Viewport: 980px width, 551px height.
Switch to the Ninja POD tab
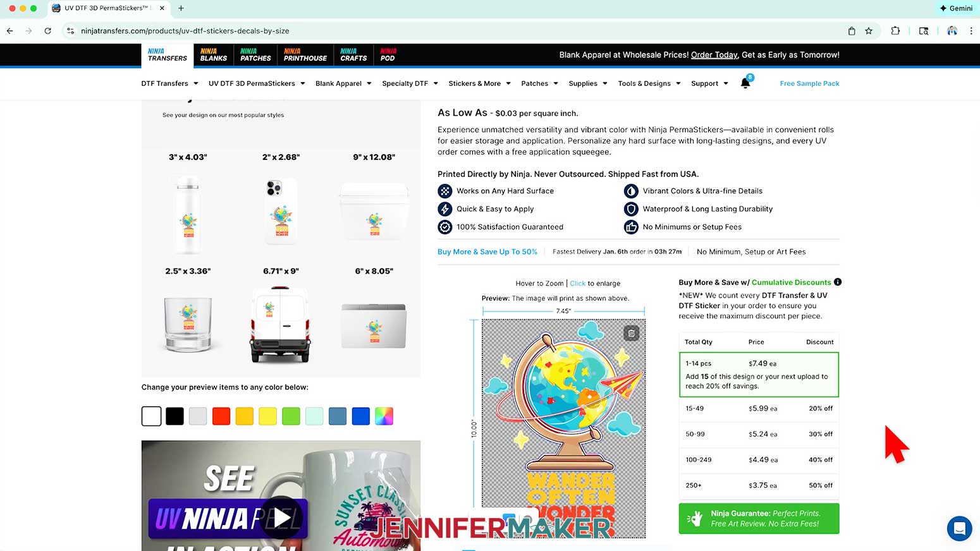click(388, 55)
